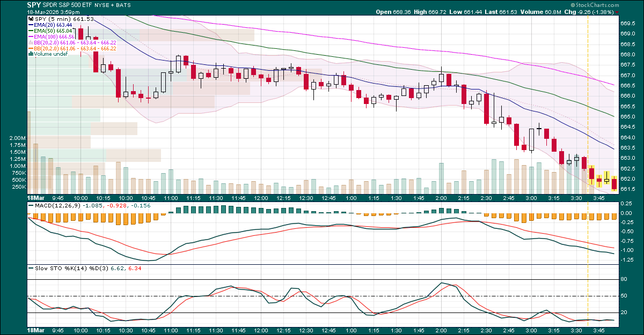
Task: Click the 2.00M volume scale label
Action: pos(18,138)
